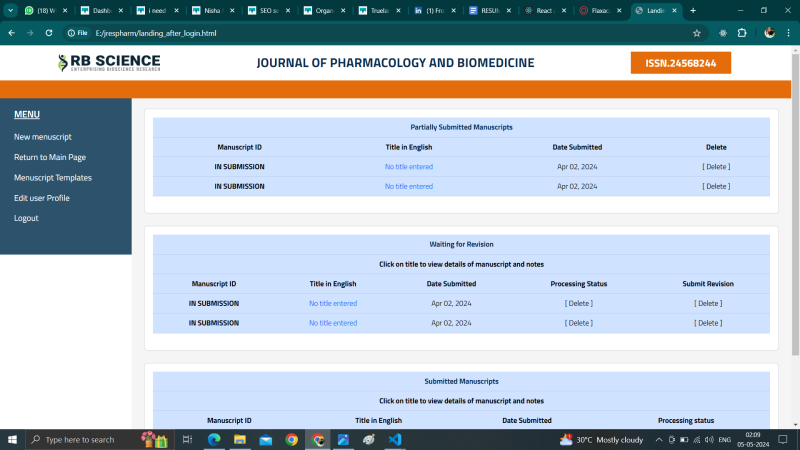800x450 pixels.
Task: Delete the first partially submitted manuscript
Action: pyautogui.click(x=716, y=167)
